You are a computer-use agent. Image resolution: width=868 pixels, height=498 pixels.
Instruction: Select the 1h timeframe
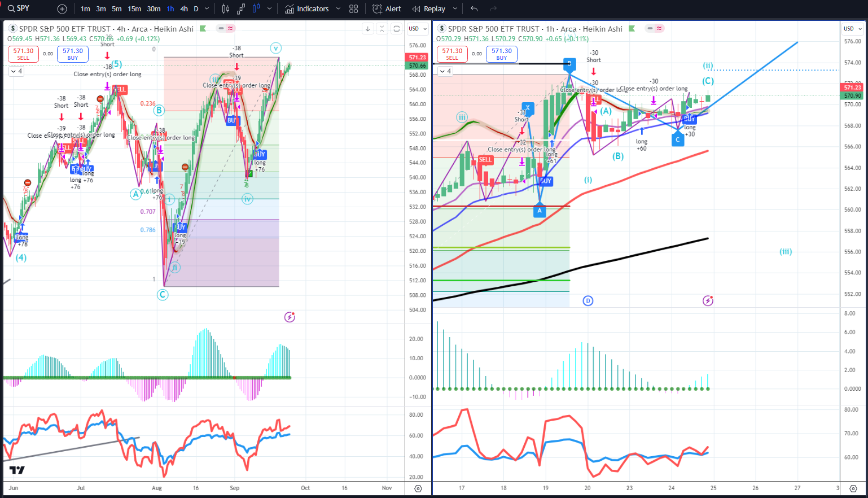click(170, 9)
